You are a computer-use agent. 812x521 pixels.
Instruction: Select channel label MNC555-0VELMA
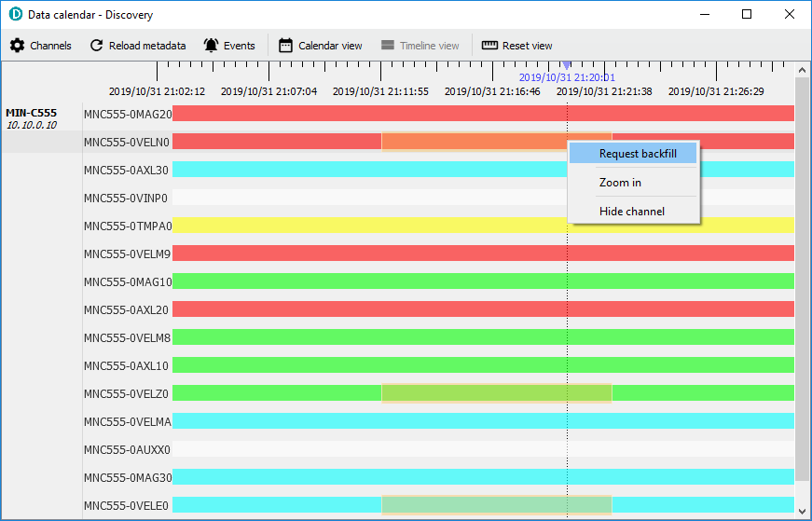128,421
